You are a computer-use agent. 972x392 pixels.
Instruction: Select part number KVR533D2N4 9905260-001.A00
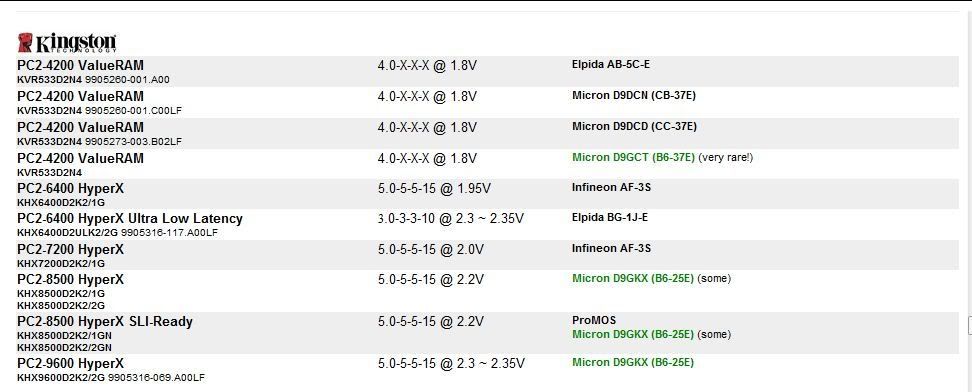click(x=94, y=79)
